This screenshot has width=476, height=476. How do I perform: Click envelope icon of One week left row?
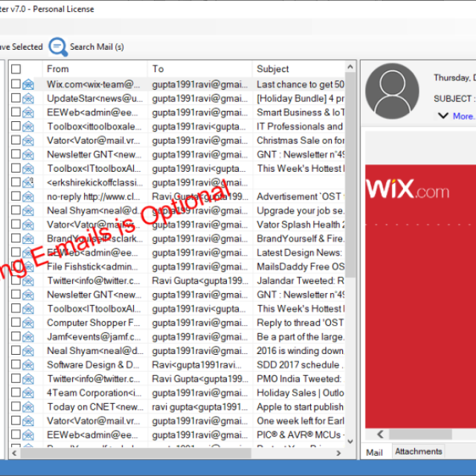point(28,421)
